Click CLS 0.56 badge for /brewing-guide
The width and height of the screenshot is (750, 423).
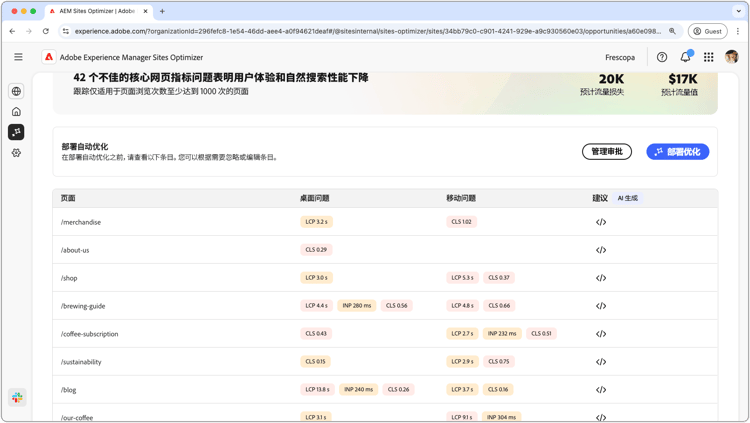point(397,305)
